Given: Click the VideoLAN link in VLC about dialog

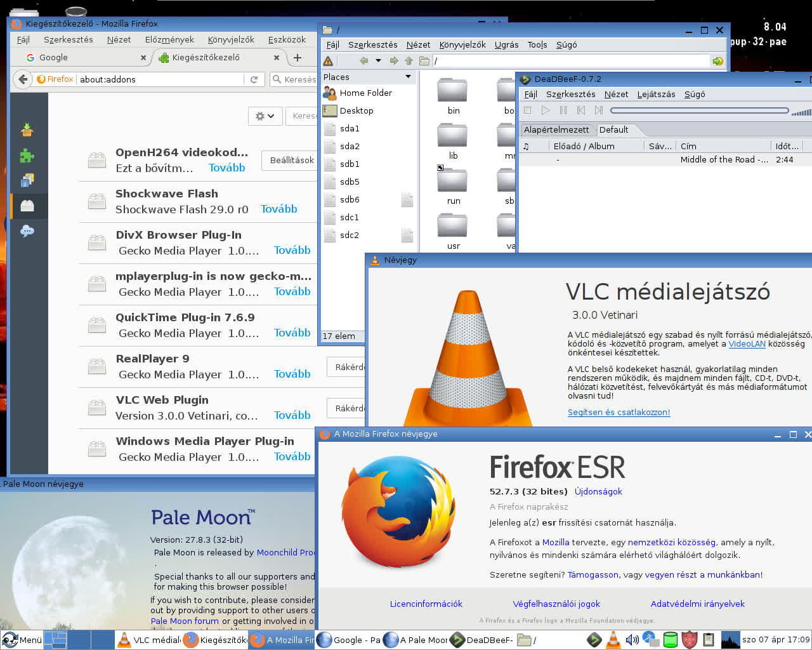Looking at the screenshot, I should click(747, 343).
